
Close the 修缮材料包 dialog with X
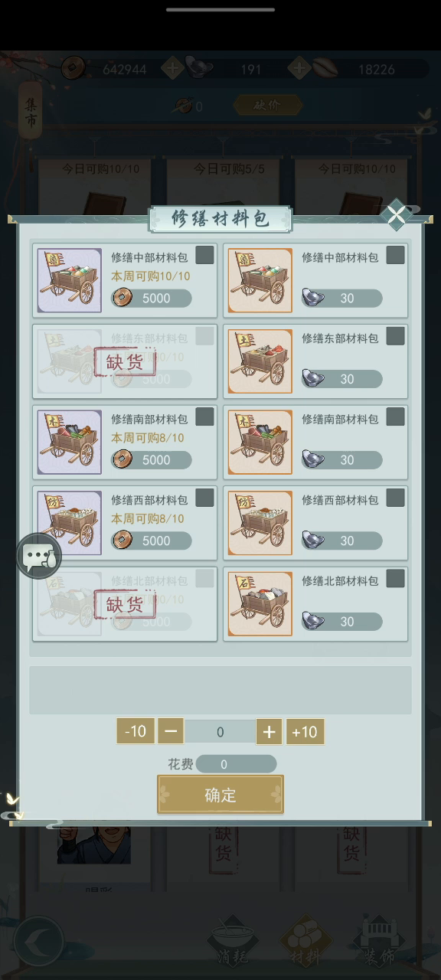click(x=397, y=216)
